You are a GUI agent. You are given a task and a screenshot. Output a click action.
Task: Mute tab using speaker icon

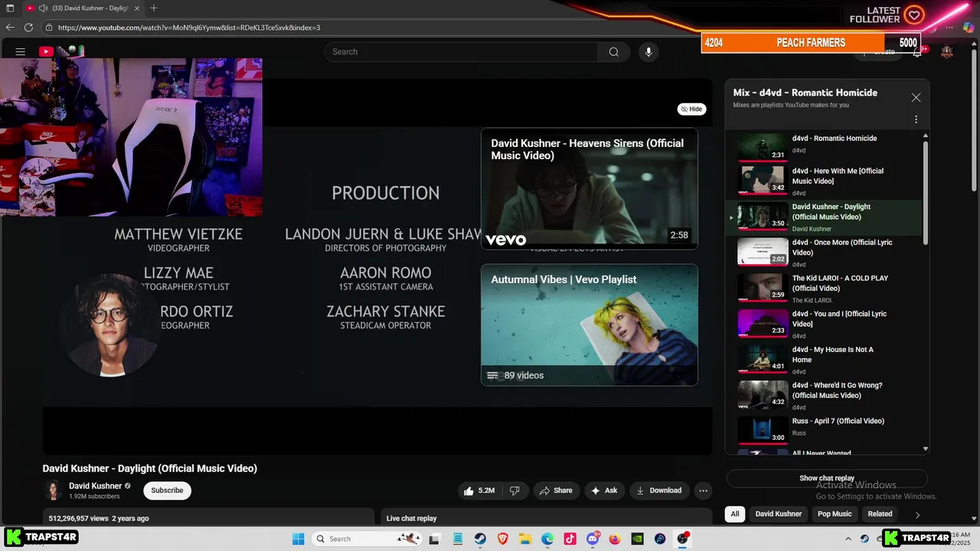(x=44, y=8)
